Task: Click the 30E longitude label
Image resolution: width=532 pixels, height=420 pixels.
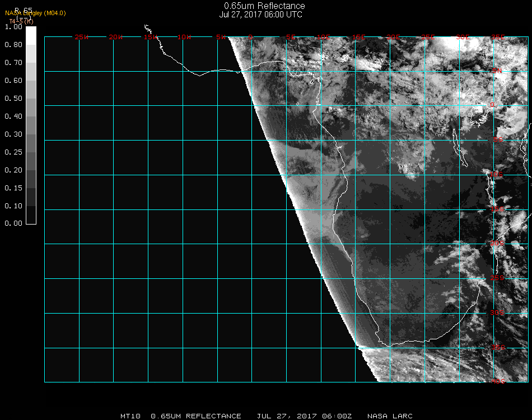Action: coord(463,37)
